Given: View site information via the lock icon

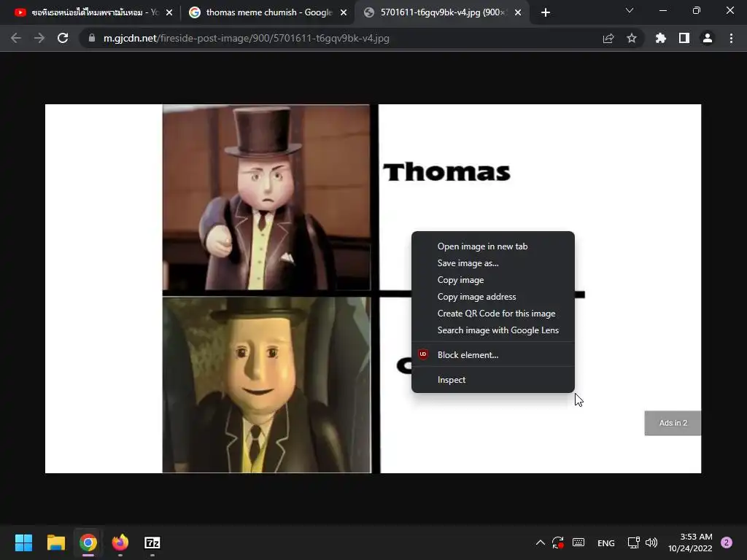Looking at the screenshot, I should [92, 38].
